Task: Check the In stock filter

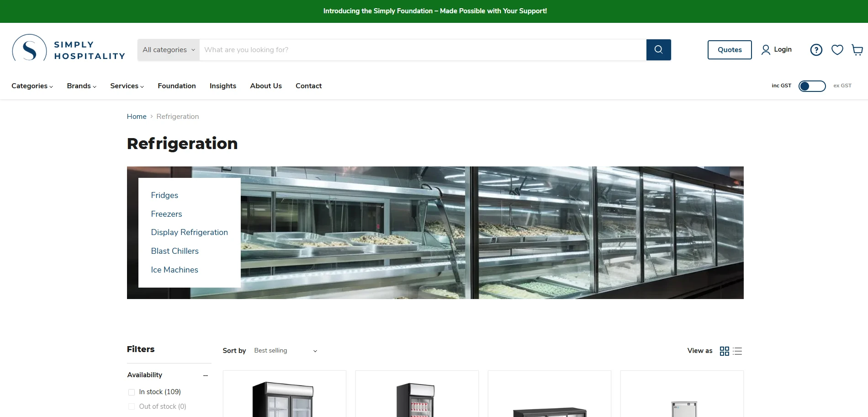Action: 131,392
